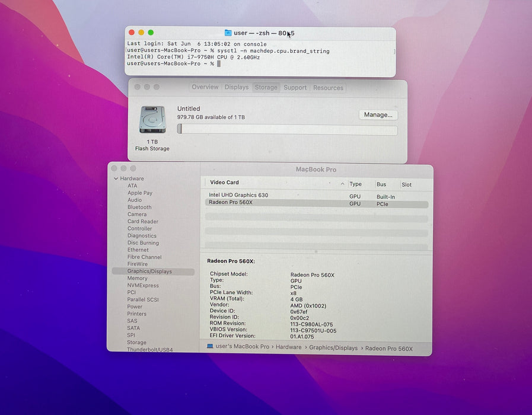532x415 pixels.
Task: Select Parallel SCSI in the sidebar
Action: (143, 299)
